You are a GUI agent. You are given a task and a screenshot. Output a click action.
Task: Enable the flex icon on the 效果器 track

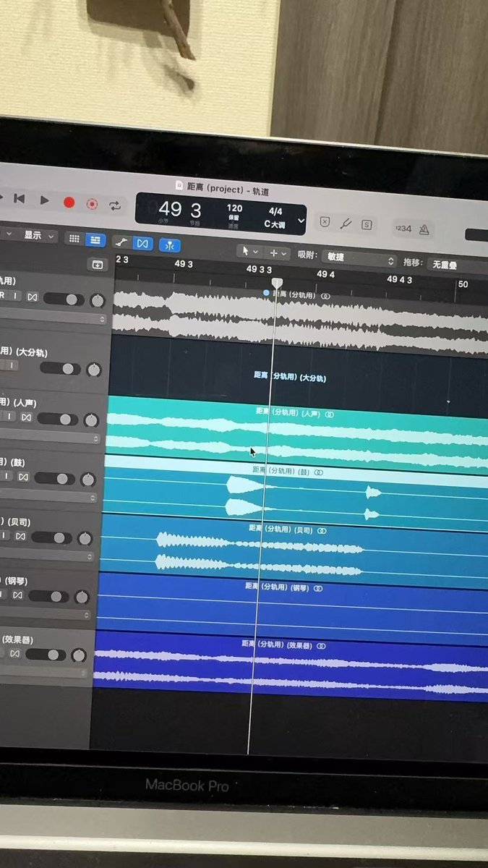pyautogui.click(x=14, y=654)
